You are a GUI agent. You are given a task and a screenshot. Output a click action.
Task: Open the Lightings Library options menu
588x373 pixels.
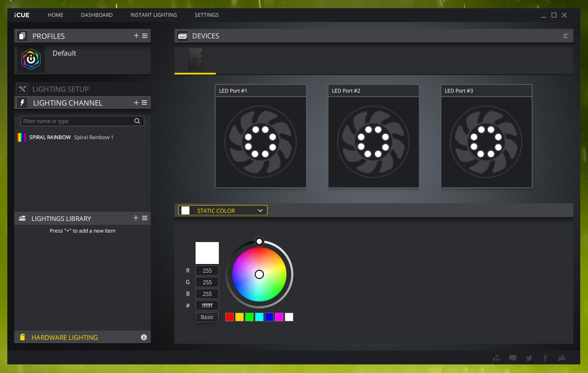(145, 218)
